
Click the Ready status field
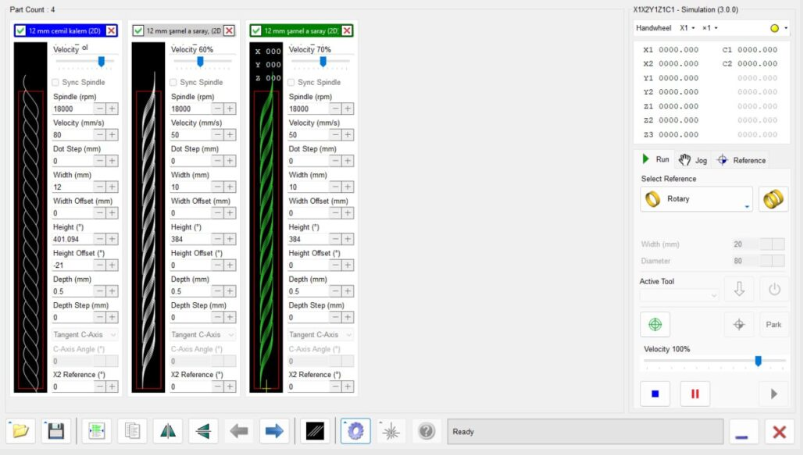point(585,431)
